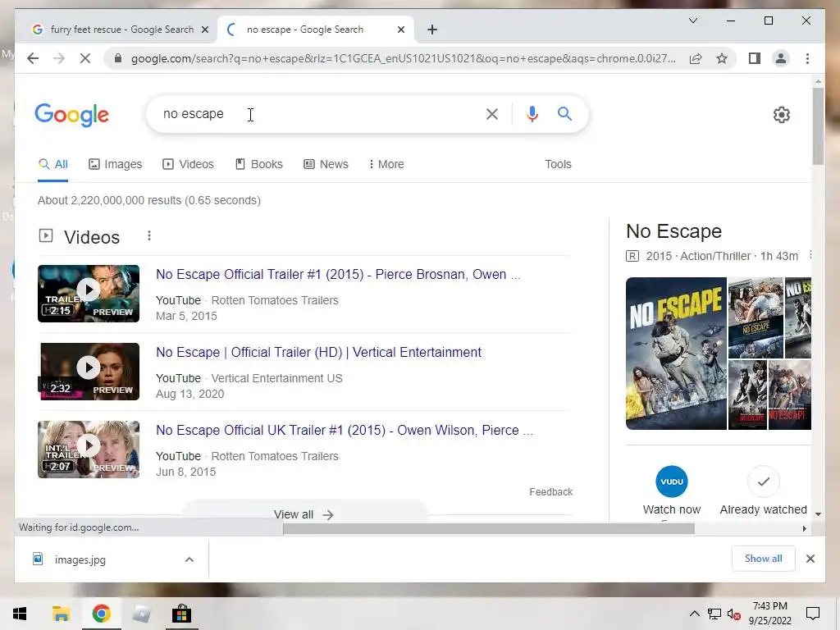Click the vertical page scrollbar thumb

point(818,126)
